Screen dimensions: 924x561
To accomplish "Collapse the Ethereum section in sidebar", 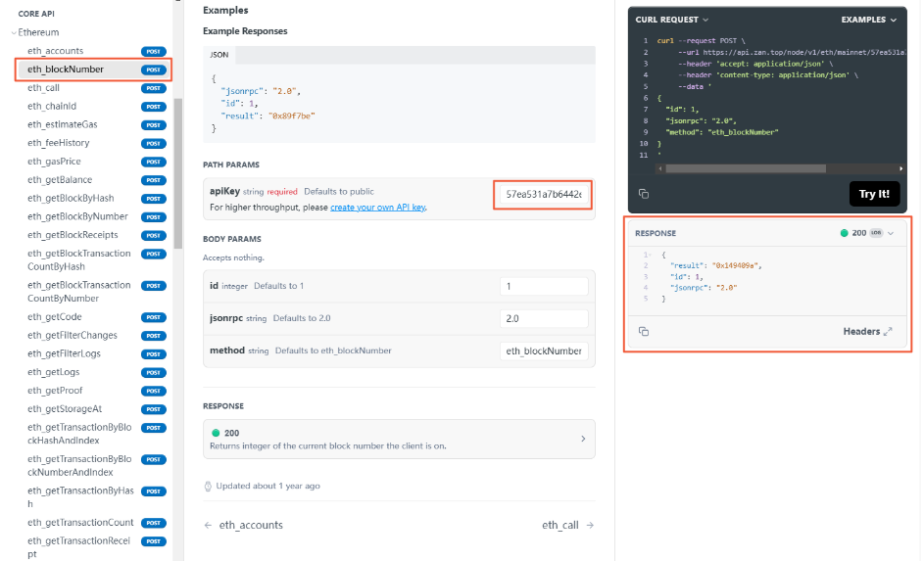I will coord(14,32).
